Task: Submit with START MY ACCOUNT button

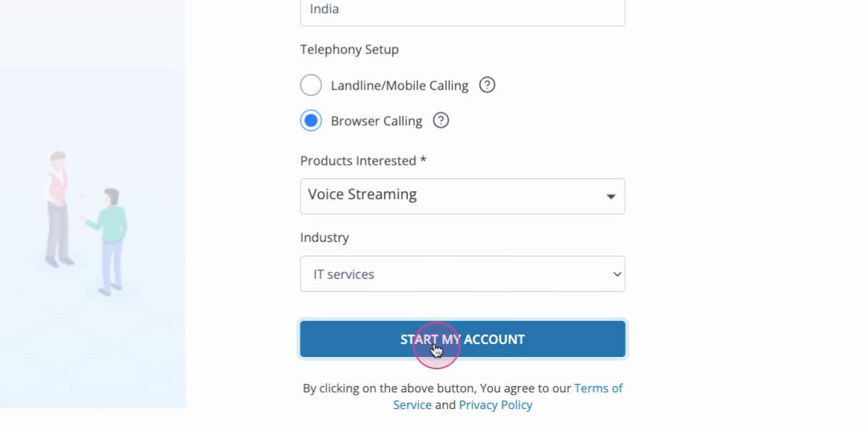Action: point(462,339)
